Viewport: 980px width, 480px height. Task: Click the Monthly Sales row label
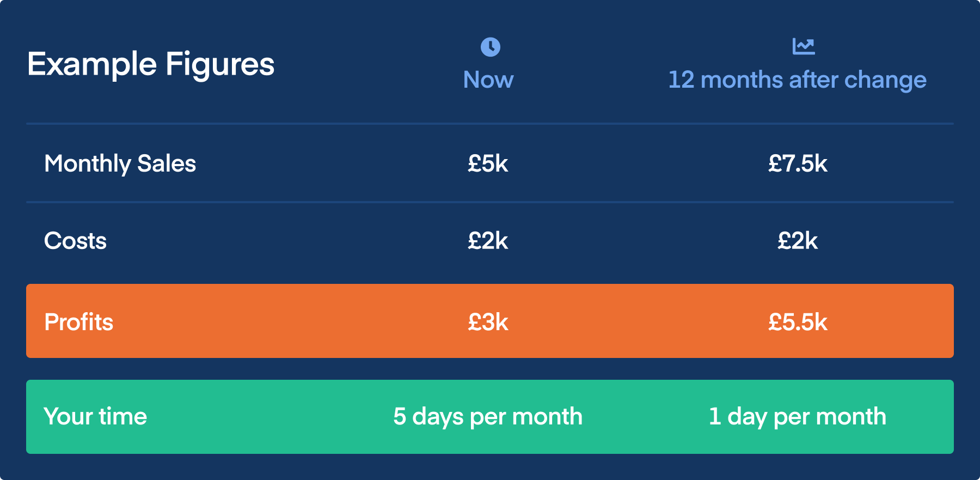tap(120, 163)
